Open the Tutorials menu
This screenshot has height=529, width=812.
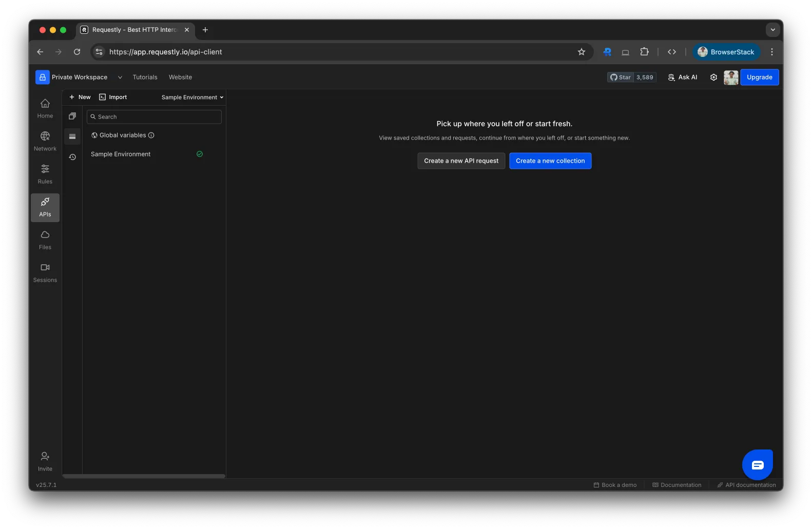click(145, 77)
